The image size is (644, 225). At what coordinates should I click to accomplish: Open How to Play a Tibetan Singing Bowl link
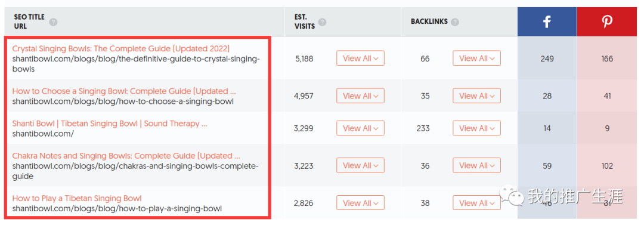tap(77, 198)
